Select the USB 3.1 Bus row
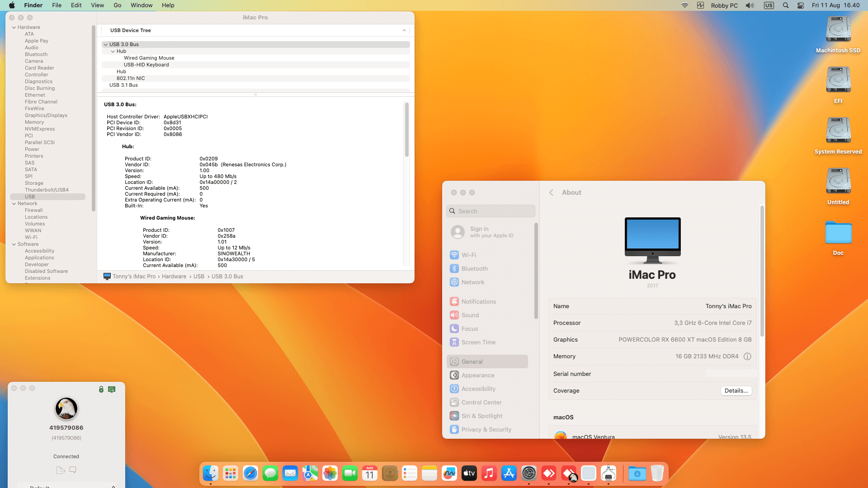The image size is (868, 488). (256, 85)
